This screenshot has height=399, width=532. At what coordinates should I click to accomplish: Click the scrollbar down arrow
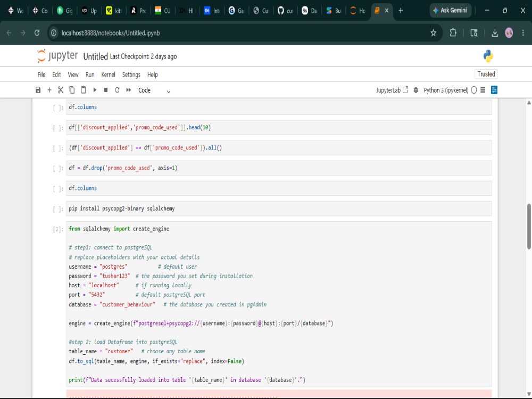tap(529, 394)
